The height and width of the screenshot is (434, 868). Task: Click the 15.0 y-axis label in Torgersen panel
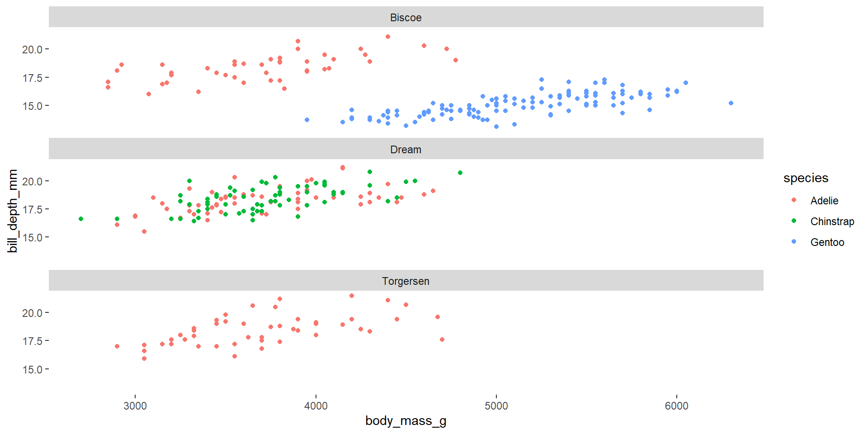pyautogui.click(x=32, y=370)
